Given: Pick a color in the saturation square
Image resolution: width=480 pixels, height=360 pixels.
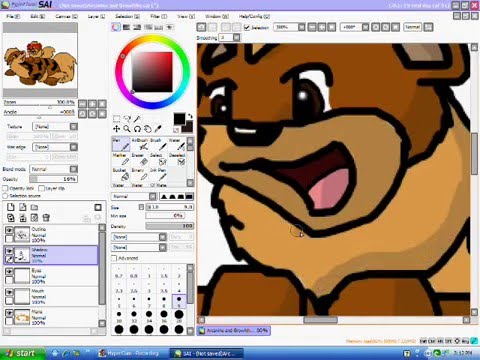Looking at the screenshot, I should (x=152, y=72).
